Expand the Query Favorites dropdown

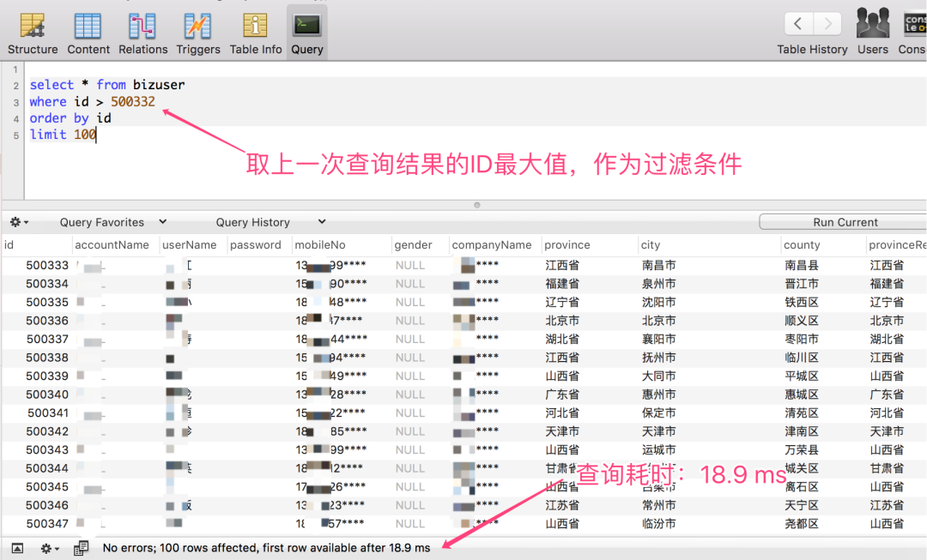tap(112, 222)
